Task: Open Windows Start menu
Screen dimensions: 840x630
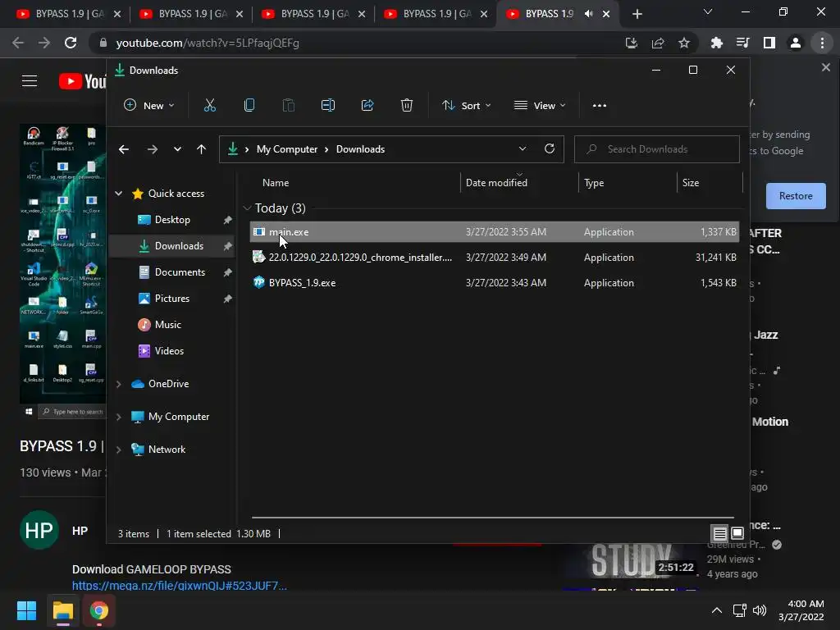Action: coord(26,610)
